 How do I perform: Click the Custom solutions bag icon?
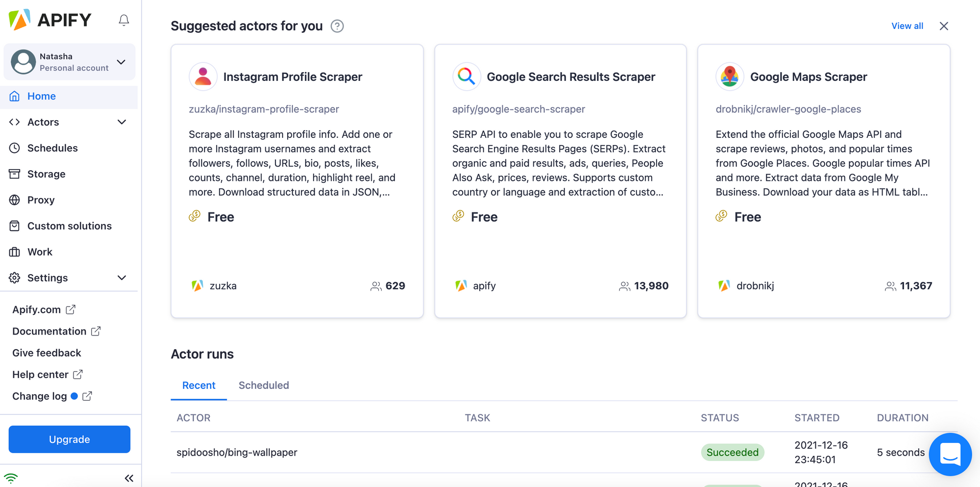tap(15, 226)
